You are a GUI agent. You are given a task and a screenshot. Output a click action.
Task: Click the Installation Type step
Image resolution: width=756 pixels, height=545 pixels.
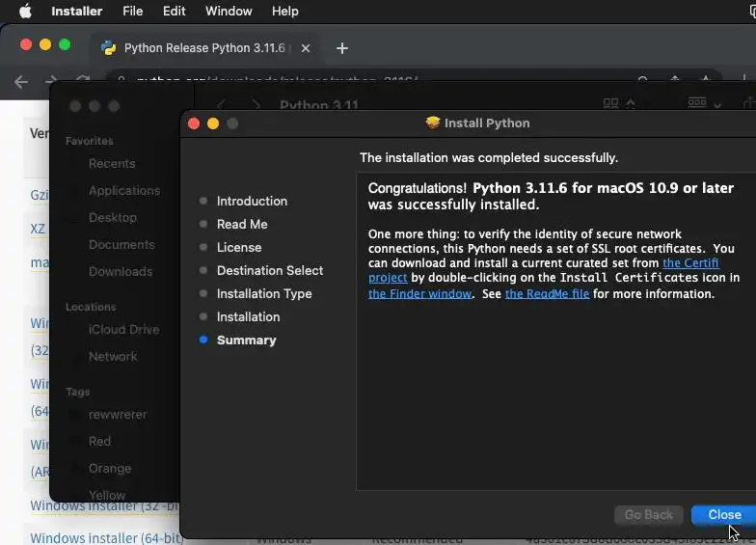tap(264, 293)
